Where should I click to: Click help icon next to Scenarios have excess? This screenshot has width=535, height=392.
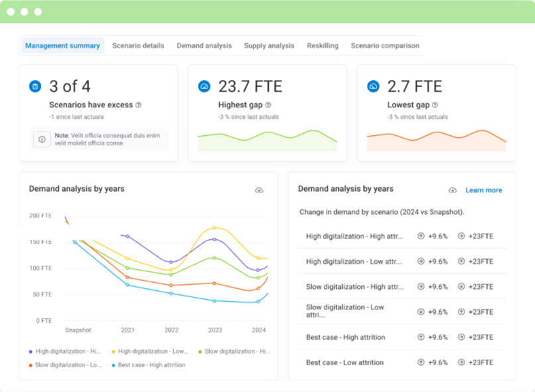click(x=139, y=105)
